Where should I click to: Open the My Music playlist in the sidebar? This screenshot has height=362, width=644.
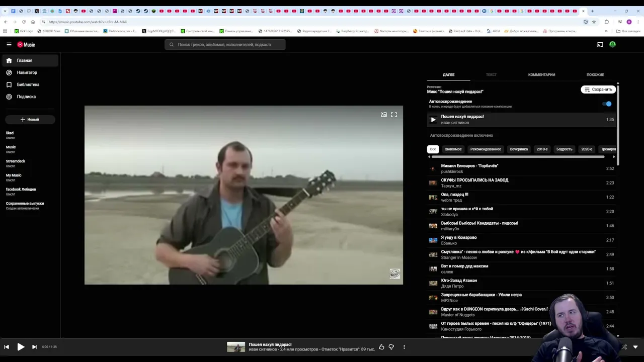coord(29,177)
